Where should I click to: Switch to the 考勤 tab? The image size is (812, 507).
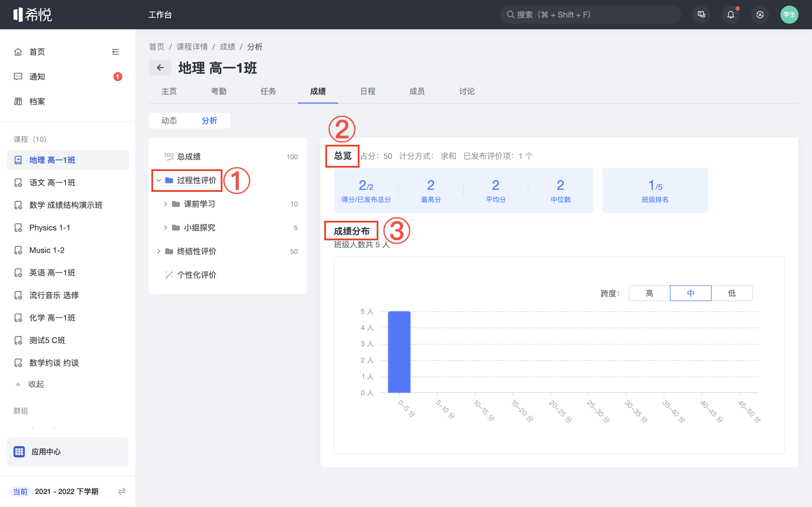tap(219, 91)
